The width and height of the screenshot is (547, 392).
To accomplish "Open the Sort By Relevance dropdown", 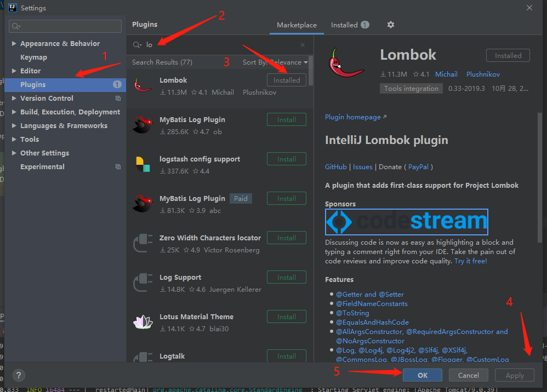I will (x=275, y=62).
